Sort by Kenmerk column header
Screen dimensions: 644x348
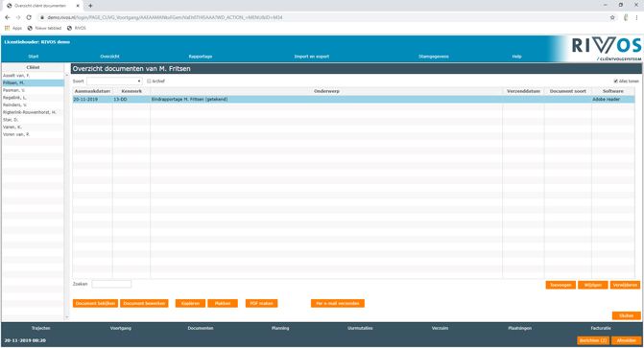[x=131, y=91]
